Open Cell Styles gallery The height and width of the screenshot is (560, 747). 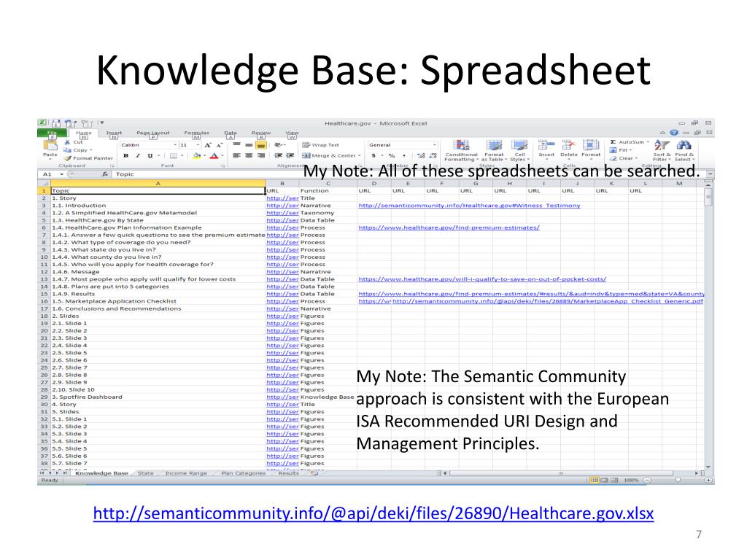tap(519, 151)
